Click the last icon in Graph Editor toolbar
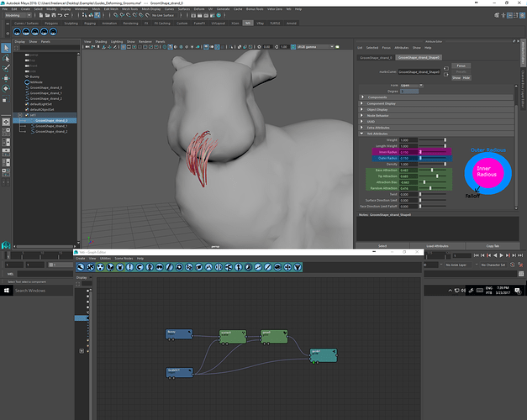Screen dimensions: 527x420 (x=298, y=267)
